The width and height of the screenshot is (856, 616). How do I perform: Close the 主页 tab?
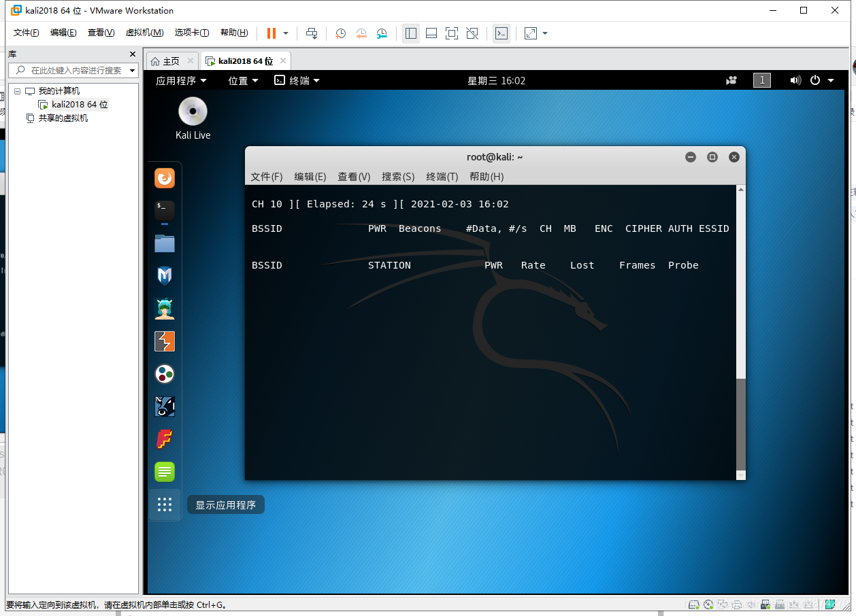pos(191,61)
